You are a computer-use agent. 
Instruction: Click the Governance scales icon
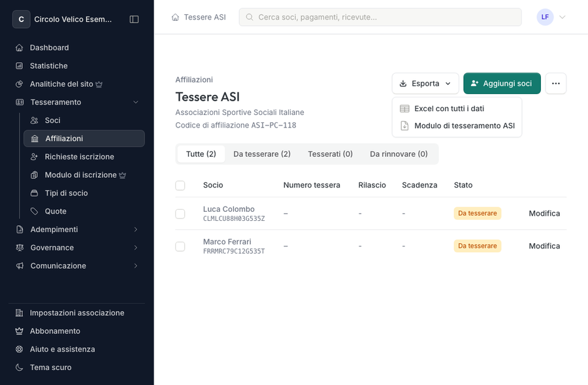click(20, 248)
